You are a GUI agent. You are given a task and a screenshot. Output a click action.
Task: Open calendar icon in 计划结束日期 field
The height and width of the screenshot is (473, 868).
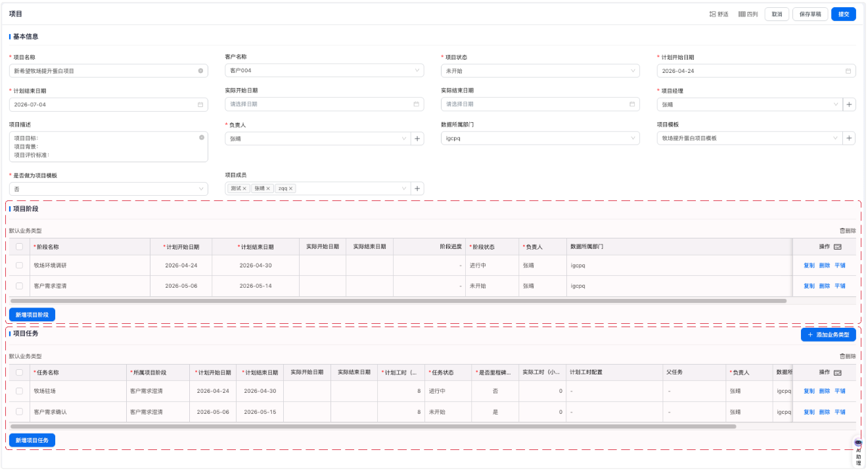tap(200, 104)
